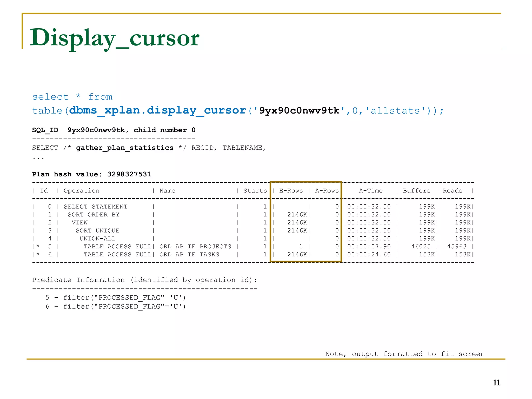The height and width of the screenshot is (399, 532).
Task: Click the 'SORT ORDER BY' operation
Action: pyautogui.click(x=94, y=215)
